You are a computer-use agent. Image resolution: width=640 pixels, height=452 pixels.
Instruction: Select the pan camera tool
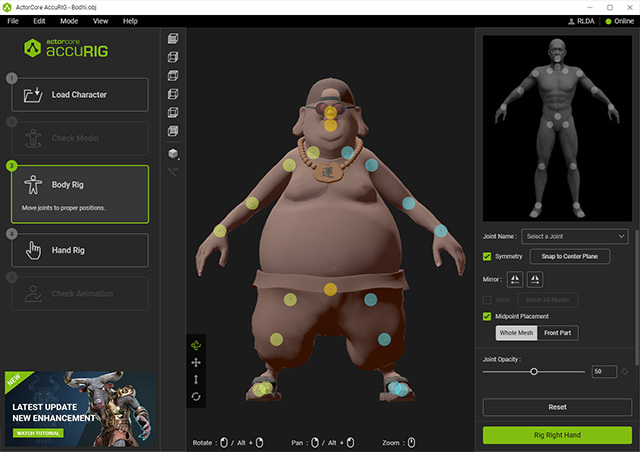[x=196, y=362]
